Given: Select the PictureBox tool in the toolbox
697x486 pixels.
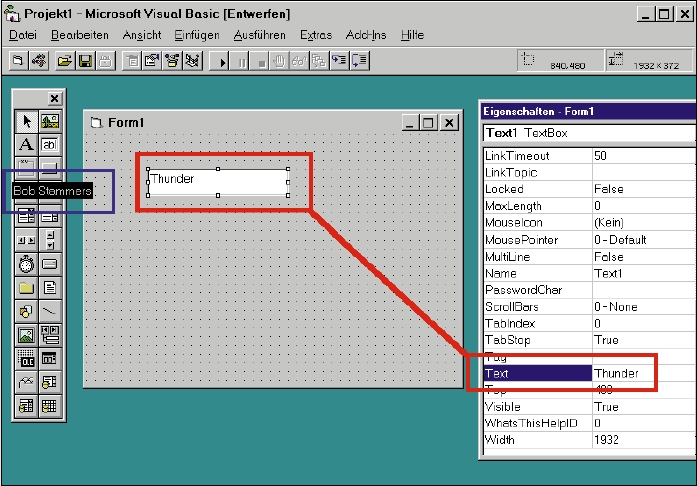Looking at the screenshot, I should [x=50, y=121].
